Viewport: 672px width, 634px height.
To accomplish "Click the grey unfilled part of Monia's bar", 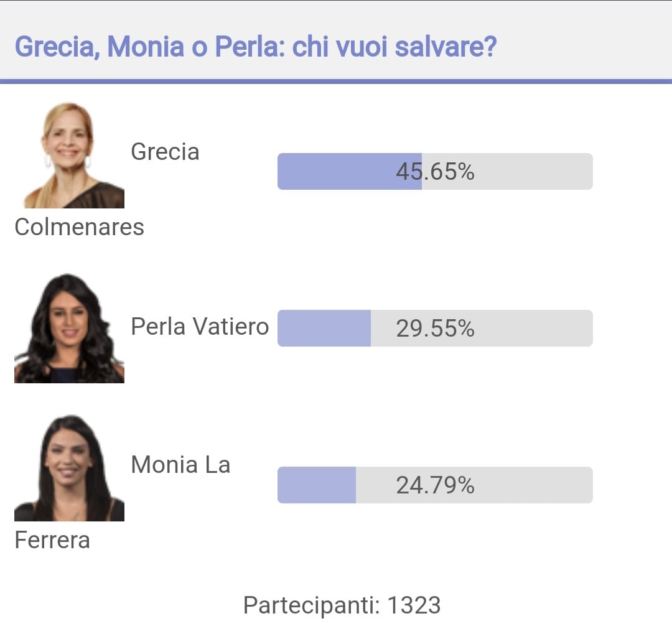I will 474,485.
